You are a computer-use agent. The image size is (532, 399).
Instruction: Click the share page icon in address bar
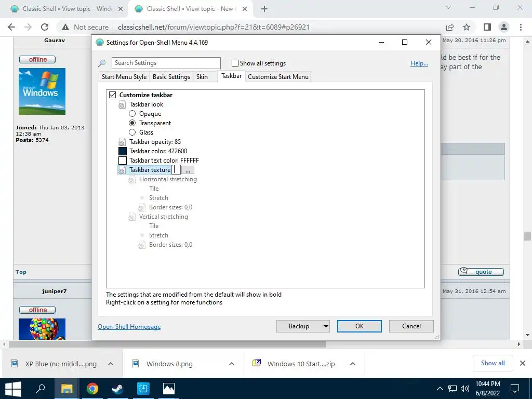[450, 27]
